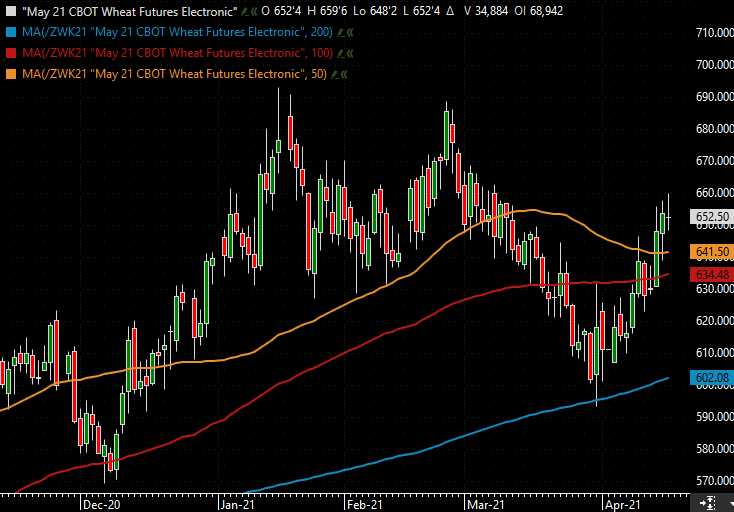The height and width of the screenshot is (512, 734).
Task: Collapse the wheat futures price legend arrows
Action: tap(254, 11)
